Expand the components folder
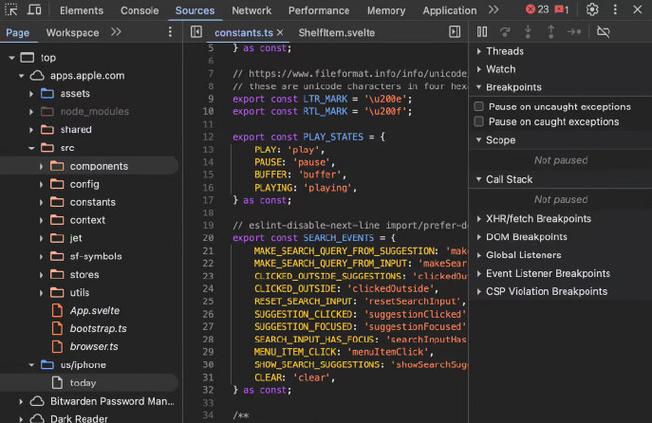The width and height of the screenshot is (652, 423). point(41,166)
